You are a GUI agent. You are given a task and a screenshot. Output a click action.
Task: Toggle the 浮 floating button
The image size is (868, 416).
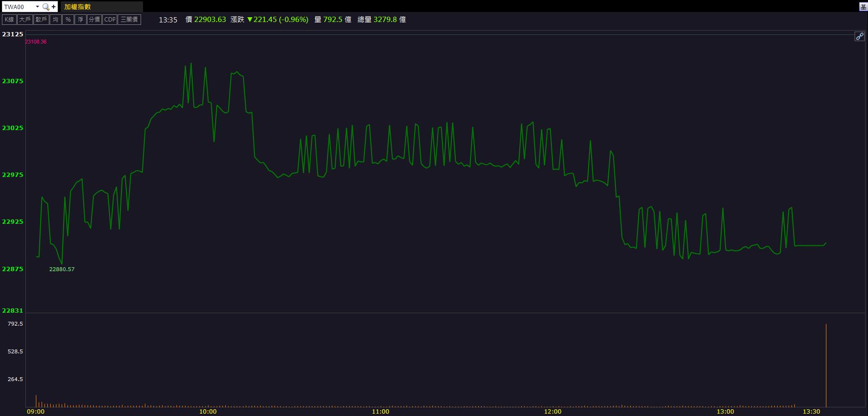(x=80, y=20)
